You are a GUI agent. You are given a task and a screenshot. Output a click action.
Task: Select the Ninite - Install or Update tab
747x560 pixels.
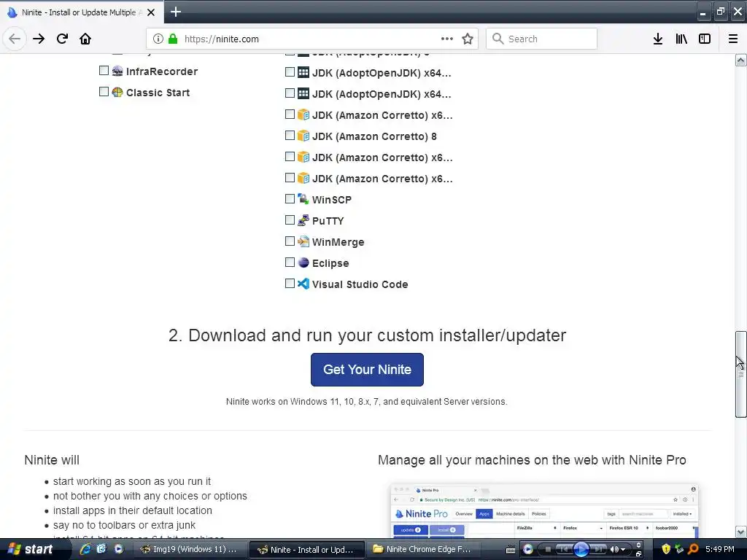[82, 12]
